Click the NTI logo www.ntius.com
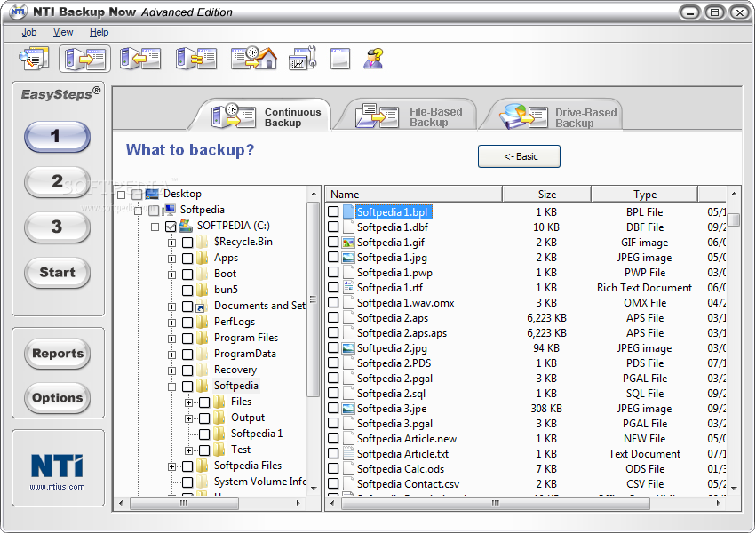The image size is (756, 534). (57, 471)
